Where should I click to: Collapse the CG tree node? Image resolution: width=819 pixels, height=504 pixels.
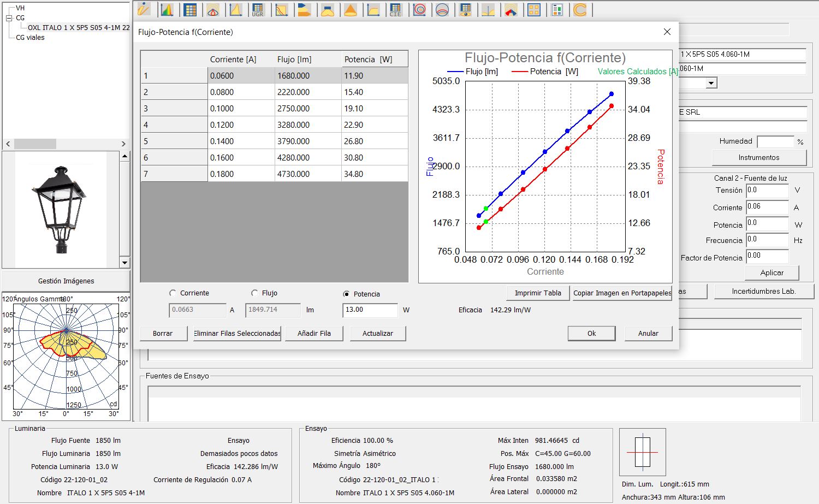pyautogui.click(x=9, y=18)
